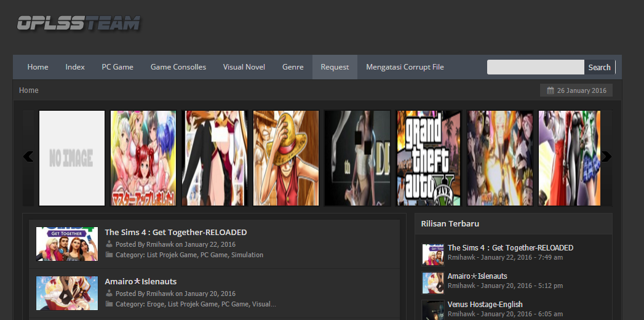The image size is (644, 320).
Task: Click author Rmihawk on the Sims 4 post
Action: 160,244
